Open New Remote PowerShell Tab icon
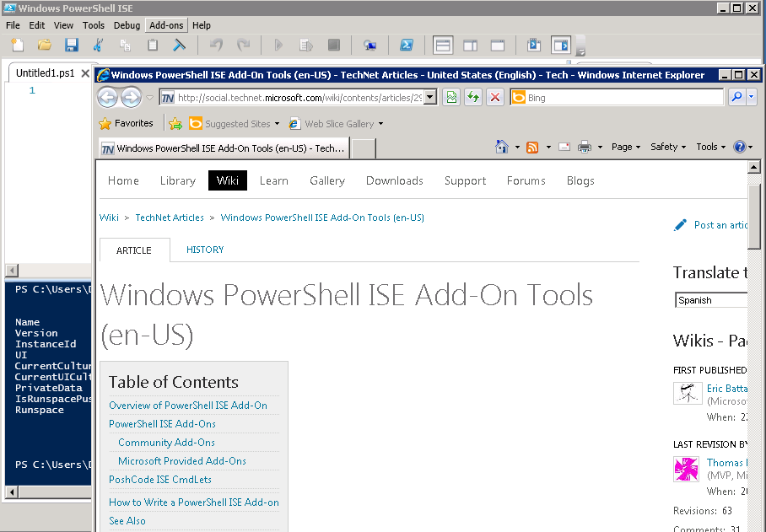This screenshot has height=532, width=766. point(370,45)
